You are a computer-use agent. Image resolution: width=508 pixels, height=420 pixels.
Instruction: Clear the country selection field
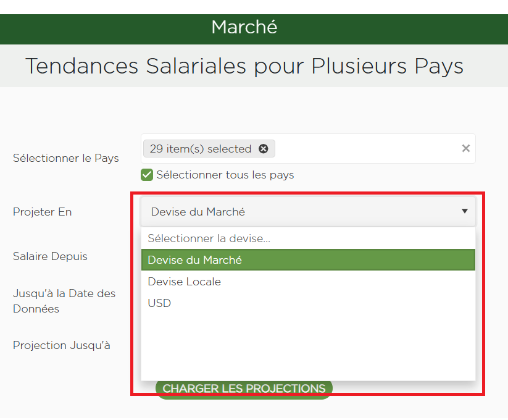465,148
